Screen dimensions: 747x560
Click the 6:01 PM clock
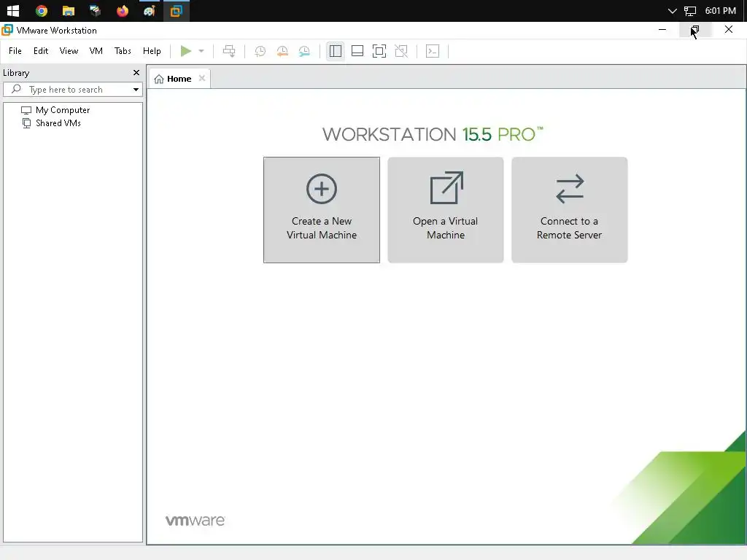pyautogui.click(x=720, y=11)
